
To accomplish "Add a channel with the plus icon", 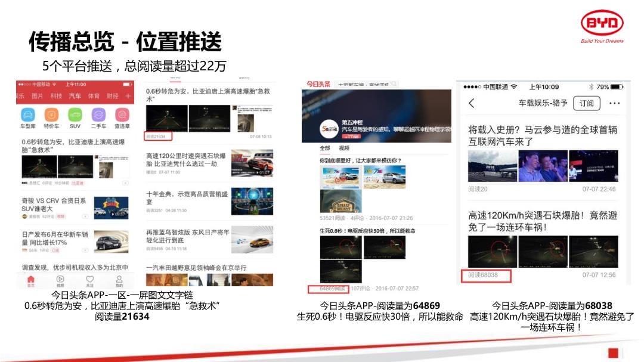I will [x=128, y=96].
